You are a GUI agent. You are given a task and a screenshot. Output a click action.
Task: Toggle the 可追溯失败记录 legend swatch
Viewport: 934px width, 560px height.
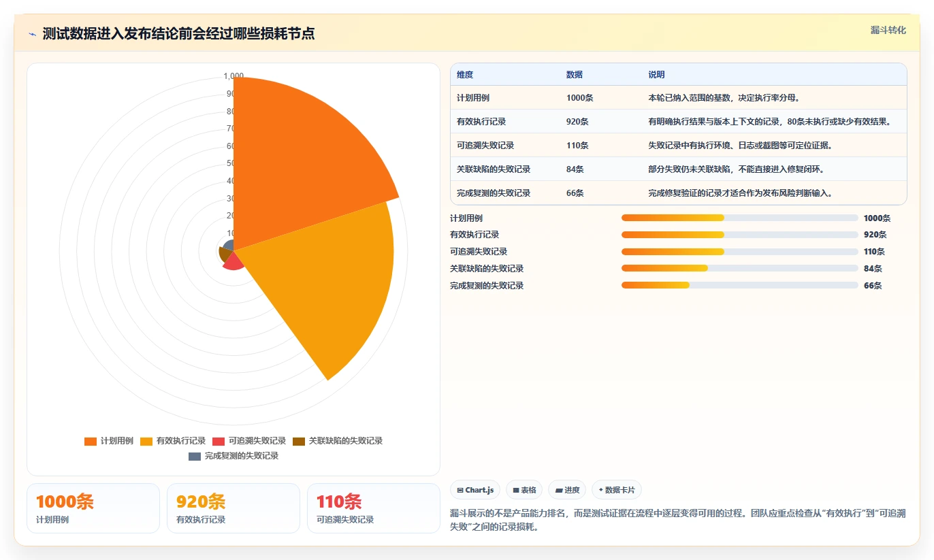coord(219,441)
